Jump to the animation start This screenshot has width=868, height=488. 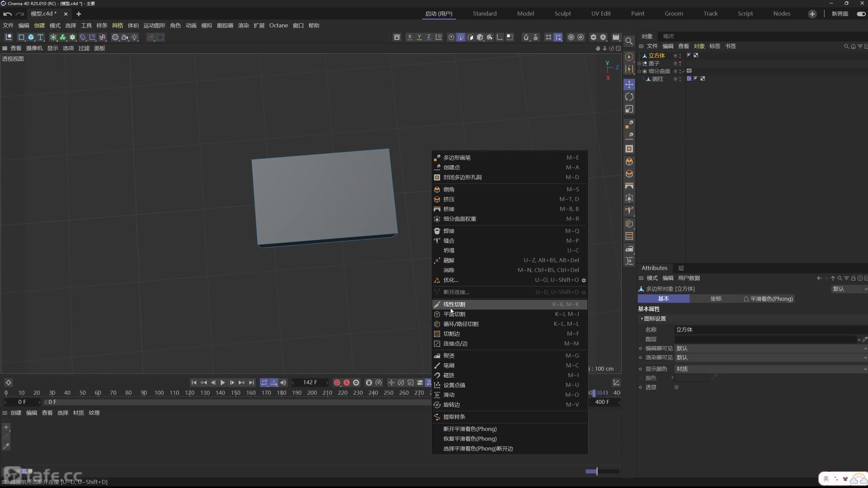click(x=194, y=383)
